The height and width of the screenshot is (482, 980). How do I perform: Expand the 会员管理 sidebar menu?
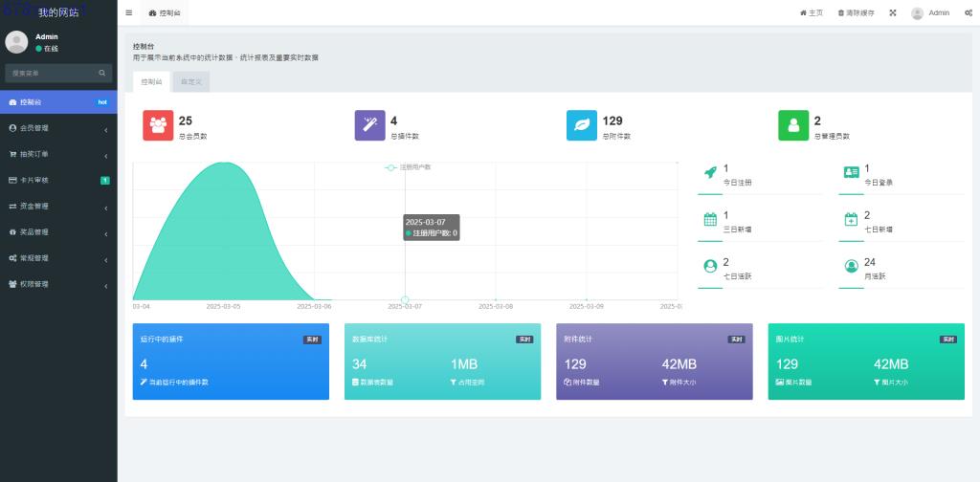pyautogui.click(x=58, y=128)
